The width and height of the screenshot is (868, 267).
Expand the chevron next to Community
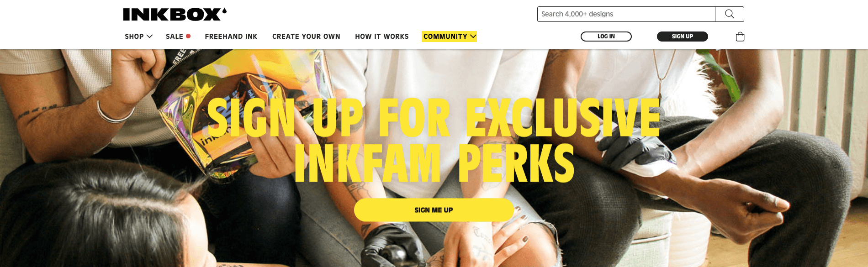(x=473, y=37)
